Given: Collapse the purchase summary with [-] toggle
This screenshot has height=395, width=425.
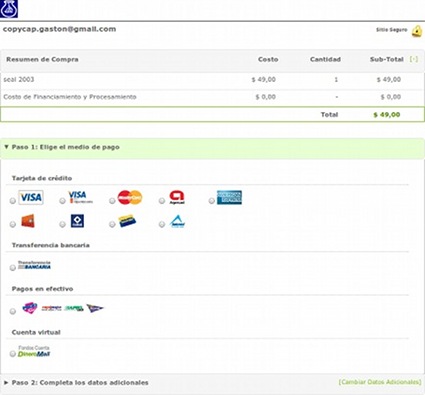Looking at the screenshot, I should pos(414,59).
